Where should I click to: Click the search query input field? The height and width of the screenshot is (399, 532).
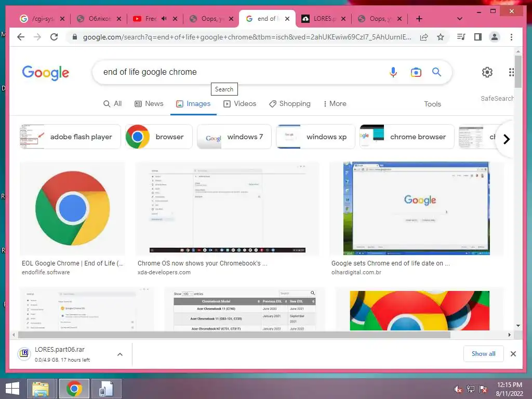click(237, 72)
